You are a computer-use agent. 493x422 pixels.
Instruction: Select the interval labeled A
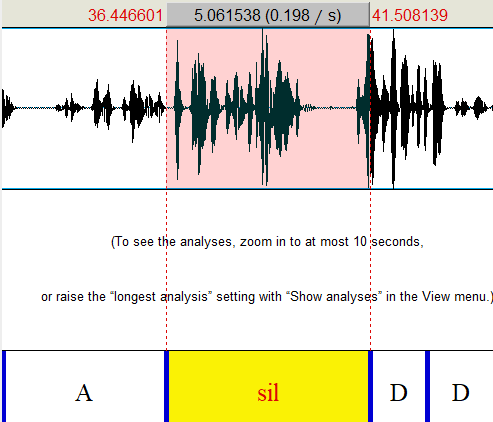[85, 387]
